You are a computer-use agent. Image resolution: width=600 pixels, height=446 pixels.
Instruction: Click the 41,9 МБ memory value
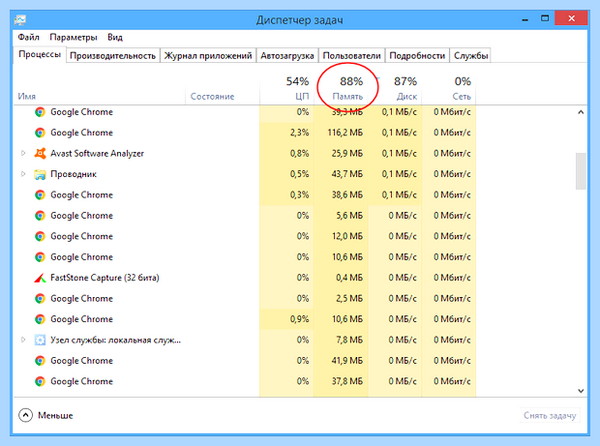coord(347,361)
